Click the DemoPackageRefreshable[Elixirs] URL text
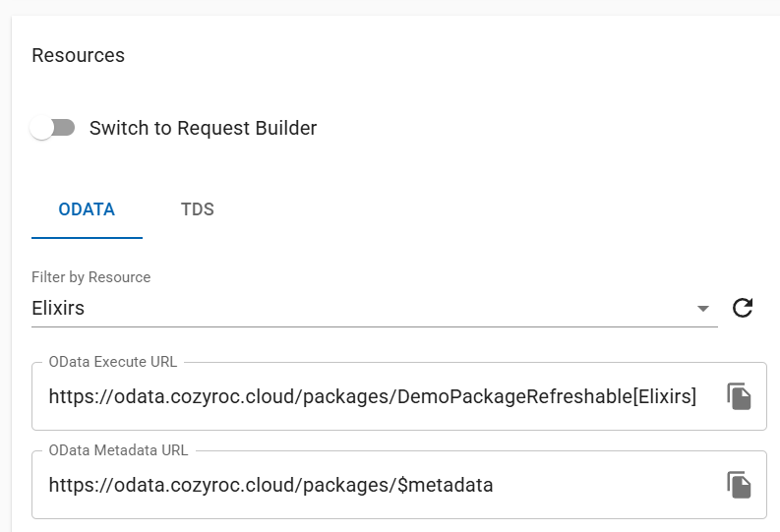The height and width of the screenshot is (532, 780). 546,396
